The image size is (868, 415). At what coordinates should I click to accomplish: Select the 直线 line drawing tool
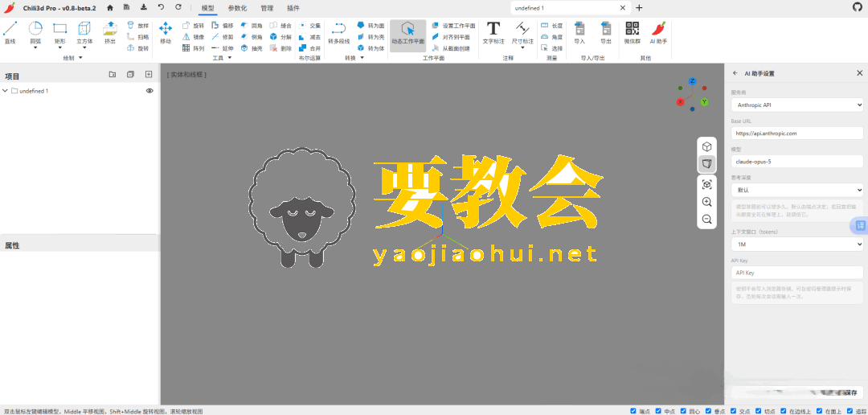pos(10,33)
